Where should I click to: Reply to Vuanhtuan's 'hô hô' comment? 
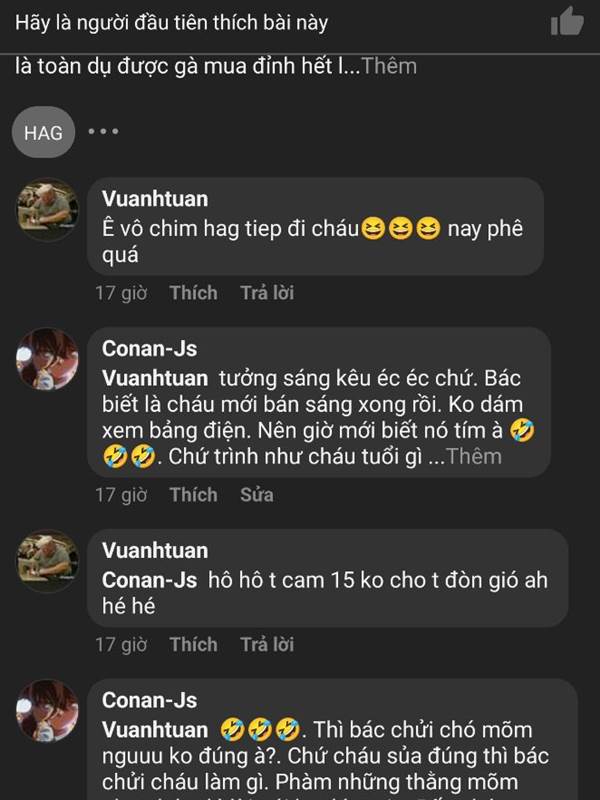coord(267,644)
